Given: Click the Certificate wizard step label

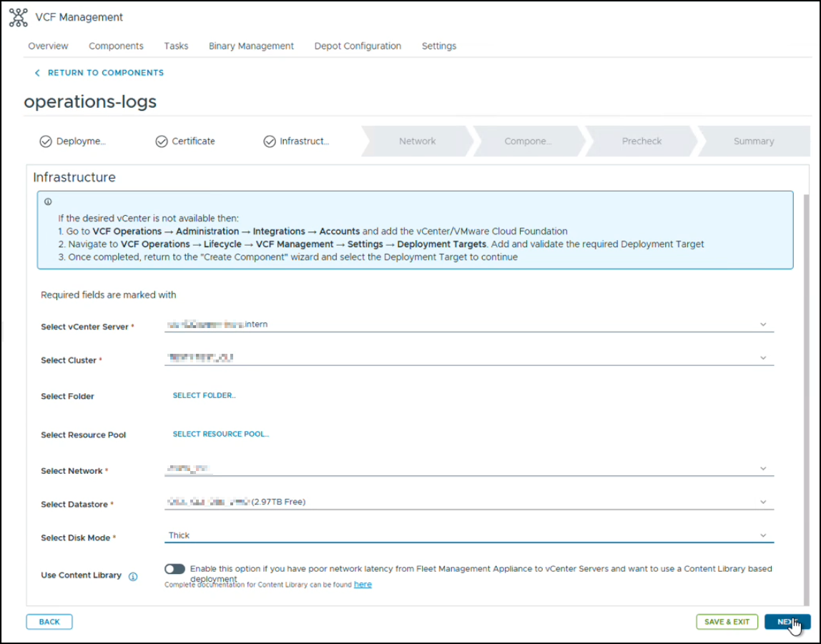Looking at the screenshot, I should (193, 142).
